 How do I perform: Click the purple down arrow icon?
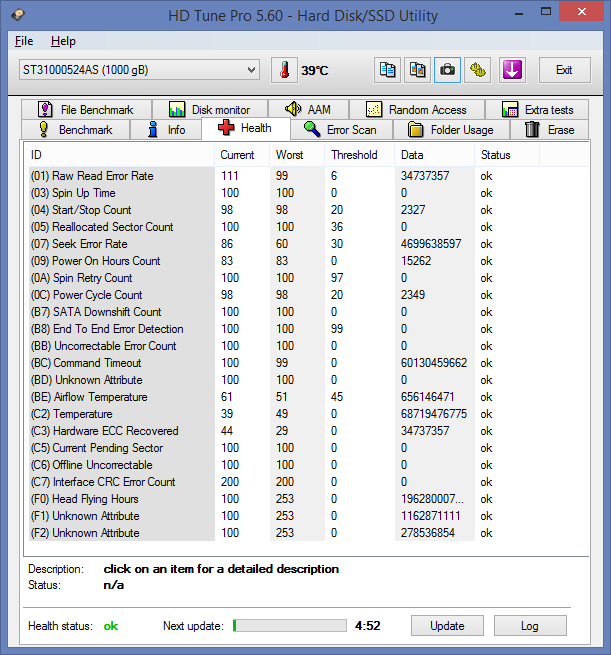[x=512, y=70]
